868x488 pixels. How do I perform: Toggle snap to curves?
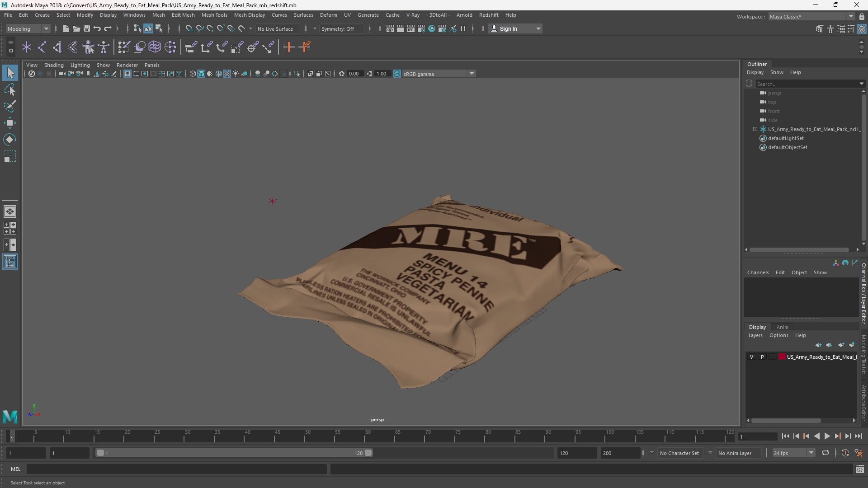199,29
